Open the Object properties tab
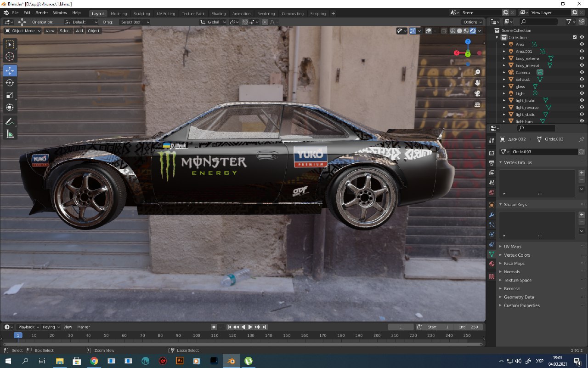This screenshot has height=368, width=588. [492, 205]
